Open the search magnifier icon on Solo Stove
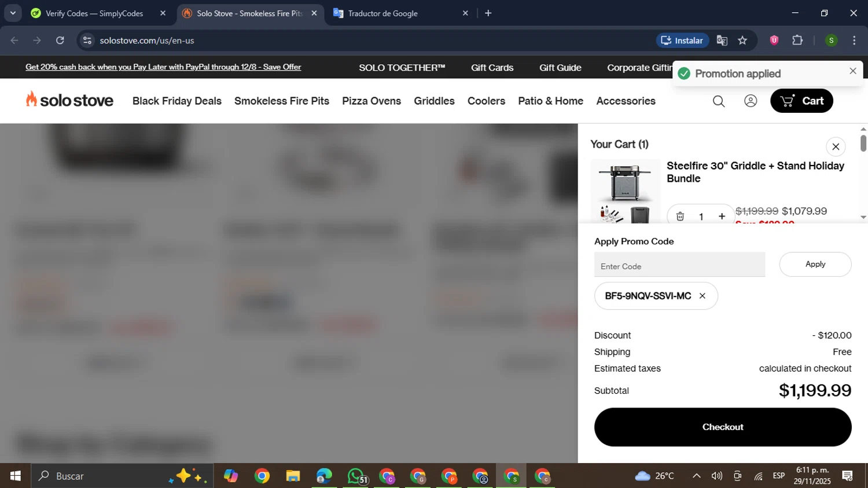868x488 pixels. pos(719,101)
